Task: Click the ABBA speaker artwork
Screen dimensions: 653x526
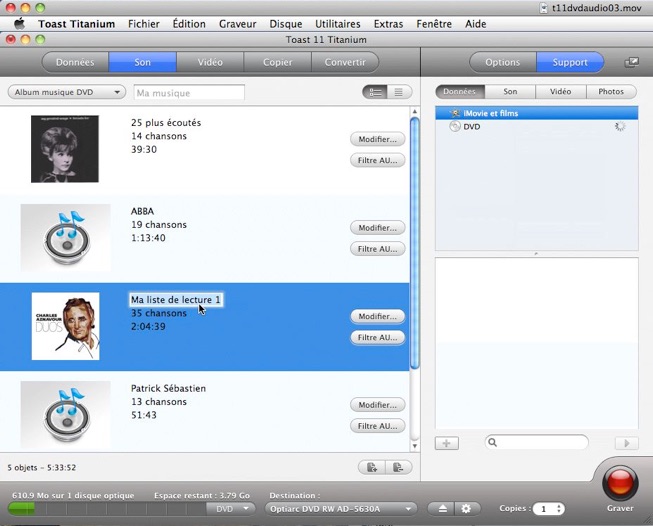Action: tap(66, 238)
